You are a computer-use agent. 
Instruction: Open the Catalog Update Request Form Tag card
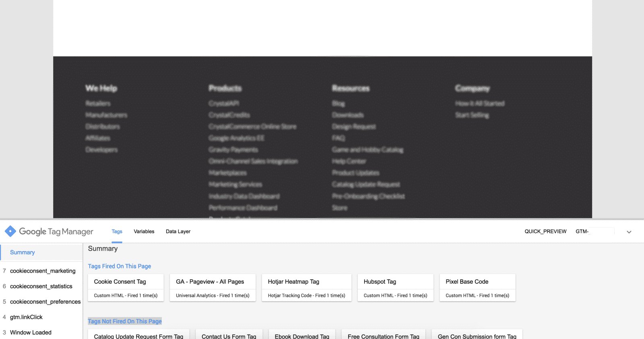click(139, 334)
